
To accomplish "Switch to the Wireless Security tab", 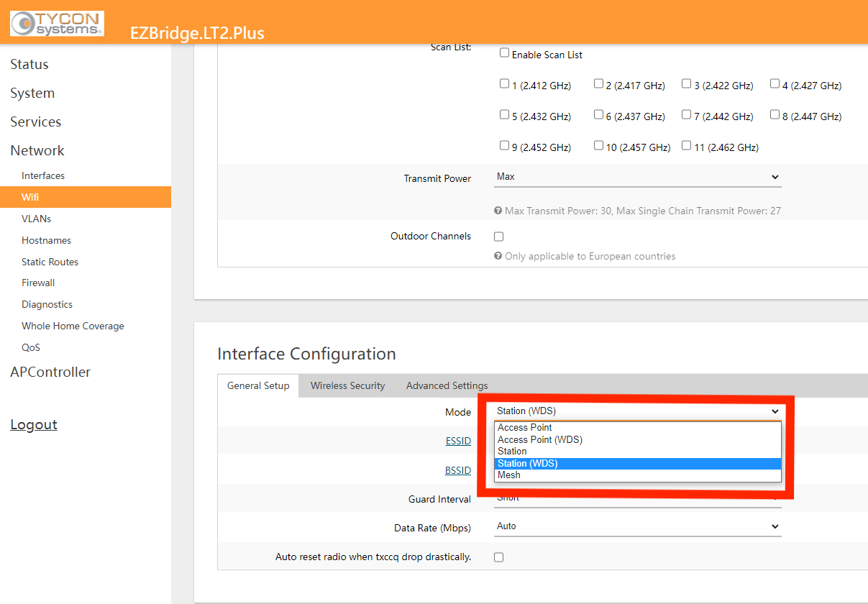I will click(x=347, y=385).
